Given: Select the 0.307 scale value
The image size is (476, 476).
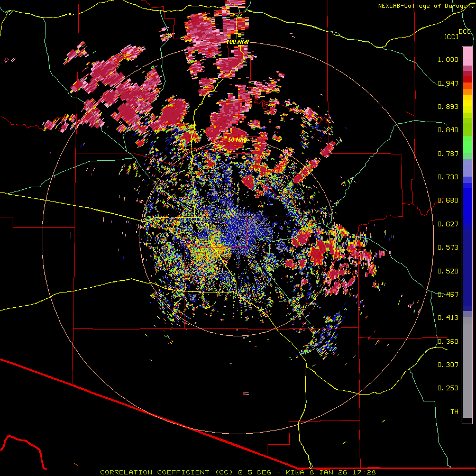Looking at the screenshot, I should pyautogui.click(x=448, y=365).
